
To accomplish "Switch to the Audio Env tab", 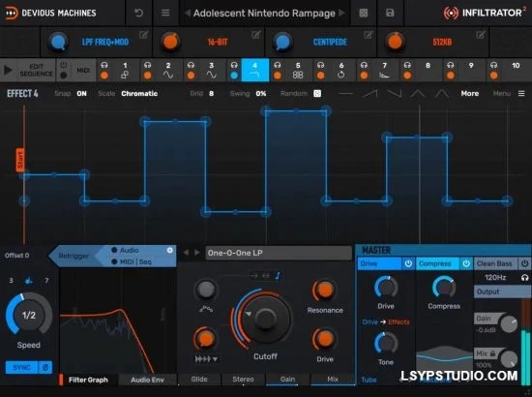I will [x=147, y=380].
